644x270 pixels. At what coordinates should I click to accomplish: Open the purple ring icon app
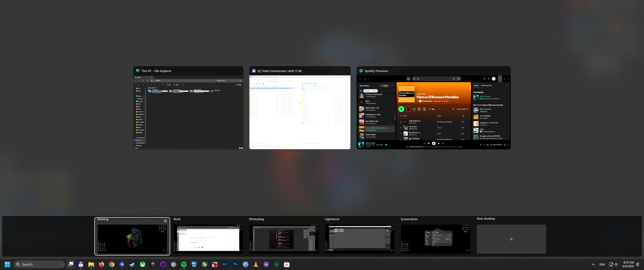tap(163, 264)
